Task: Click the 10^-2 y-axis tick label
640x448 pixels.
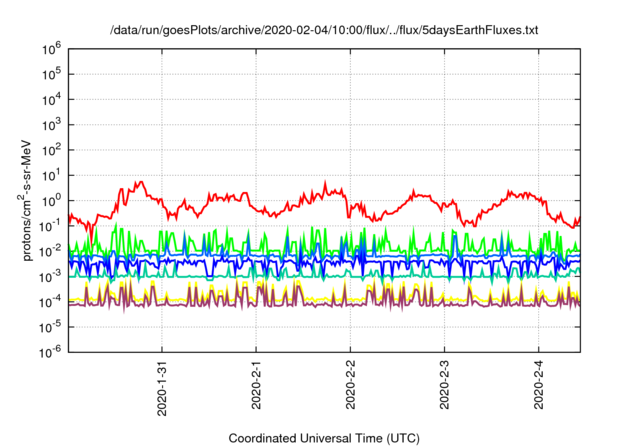Action: coord(51,251)
